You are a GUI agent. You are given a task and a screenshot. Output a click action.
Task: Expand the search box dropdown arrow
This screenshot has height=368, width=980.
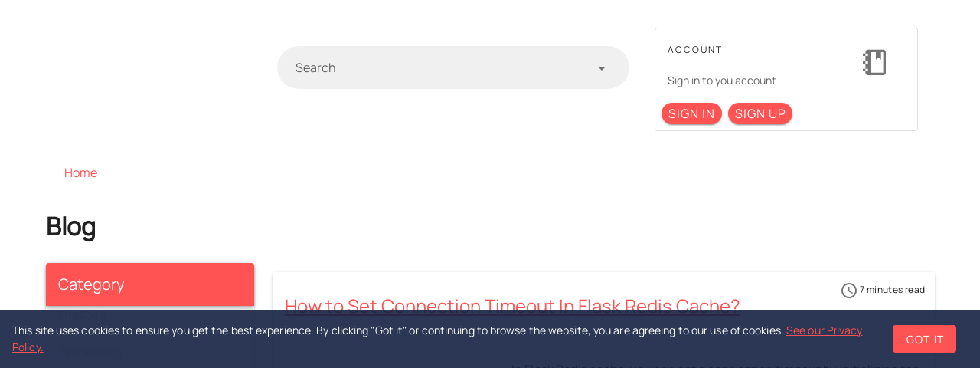[602, 68]
